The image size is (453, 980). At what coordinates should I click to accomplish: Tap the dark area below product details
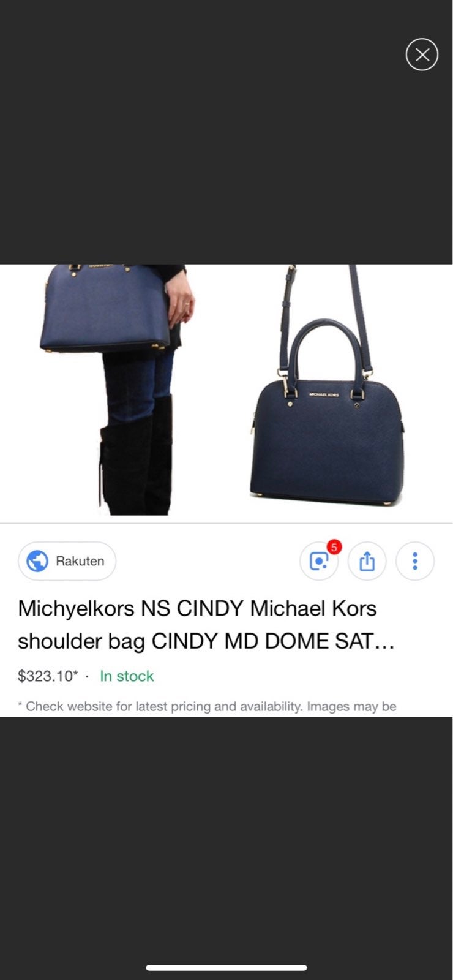point(226,839)
